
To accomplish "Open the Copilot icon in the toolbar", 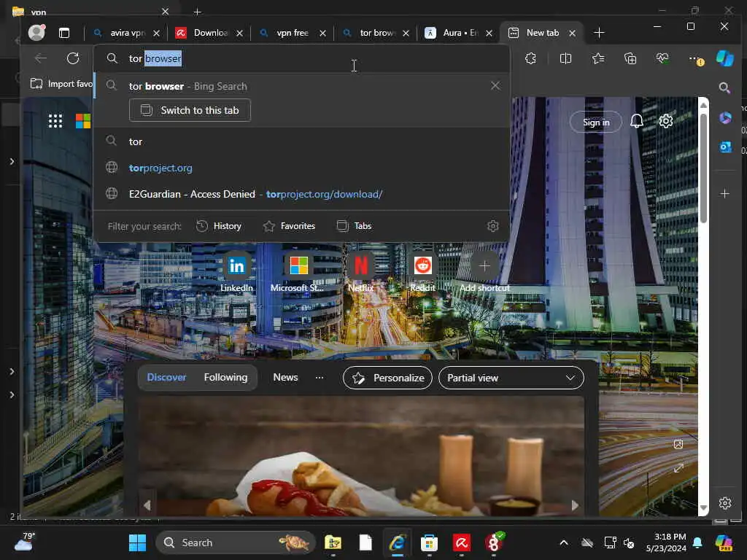I will click(724, 58).
